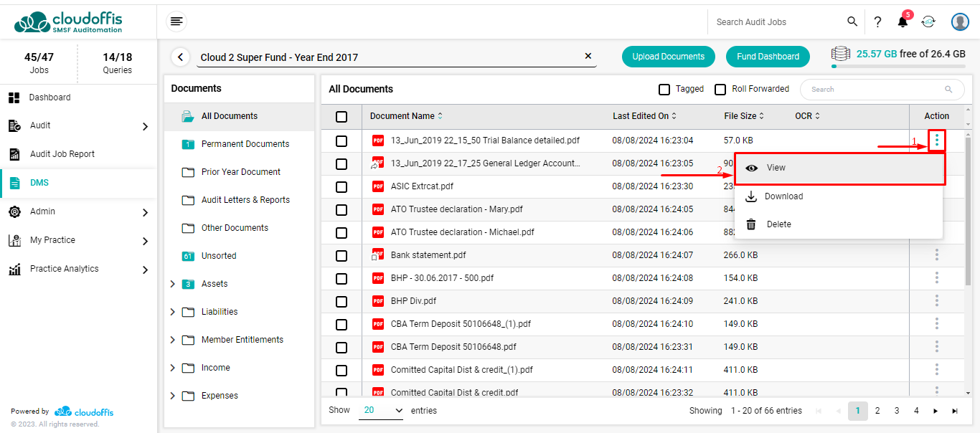The width and height of the screenshot is (980, 433).
Task: Expand the Admin sidebar menu
Action: tap(145, 212)
